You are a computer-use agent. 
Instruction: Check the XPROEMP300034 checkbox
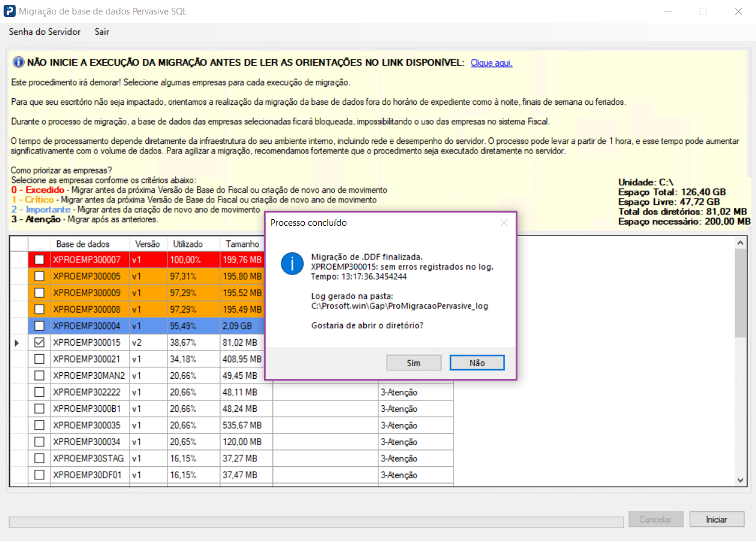[x=39, y=442]
